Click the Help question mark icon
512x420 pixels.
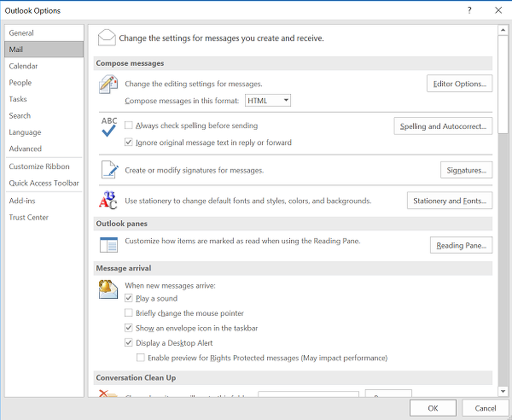pos(469,10)
